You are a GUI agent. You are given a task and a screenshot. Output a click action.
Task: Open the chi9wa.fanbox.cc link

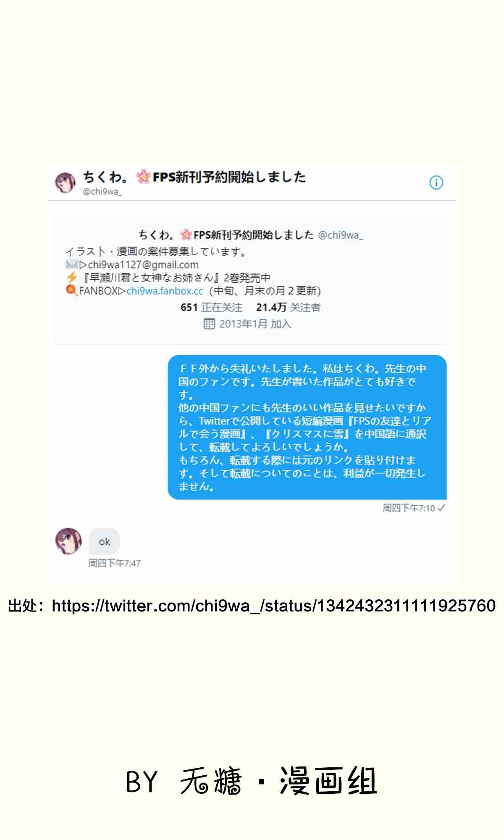pyautogui.click(x=165, y=291)
